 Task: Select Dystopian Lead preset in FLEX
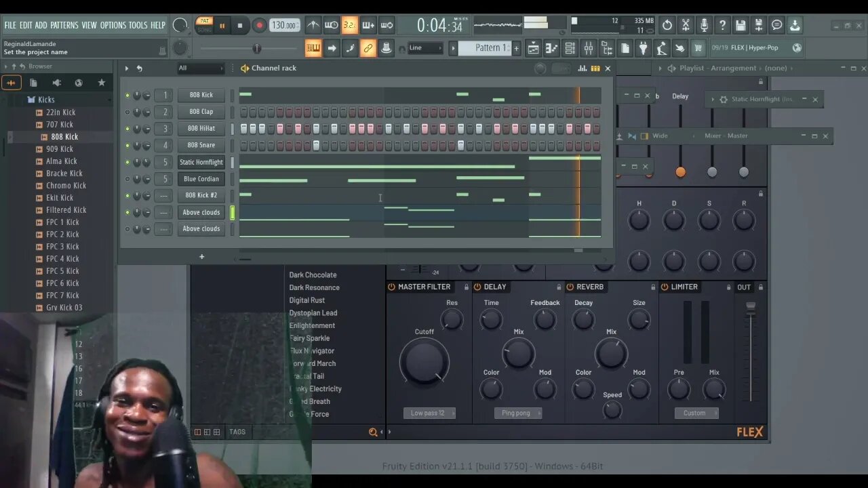[313, 313]
